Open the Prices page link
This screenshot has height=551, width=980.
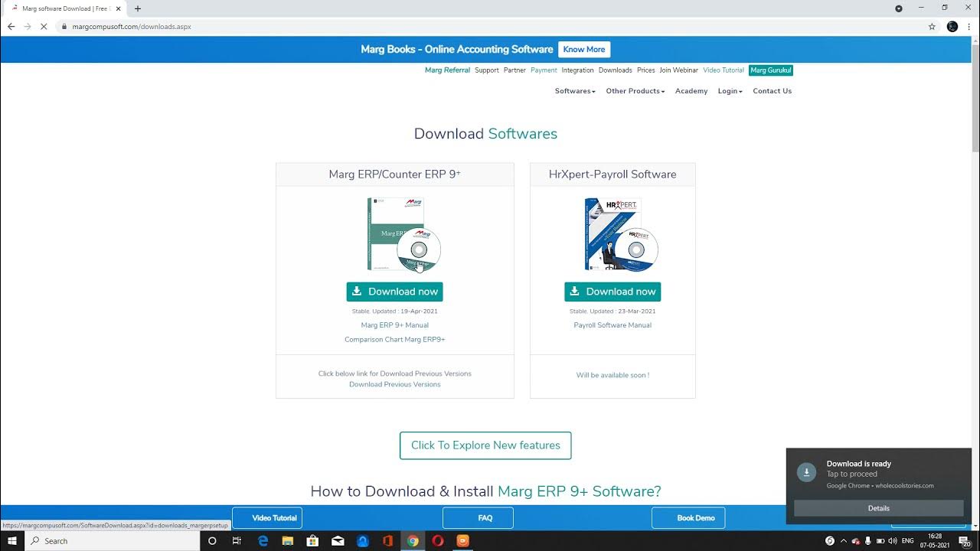[646, 70]
